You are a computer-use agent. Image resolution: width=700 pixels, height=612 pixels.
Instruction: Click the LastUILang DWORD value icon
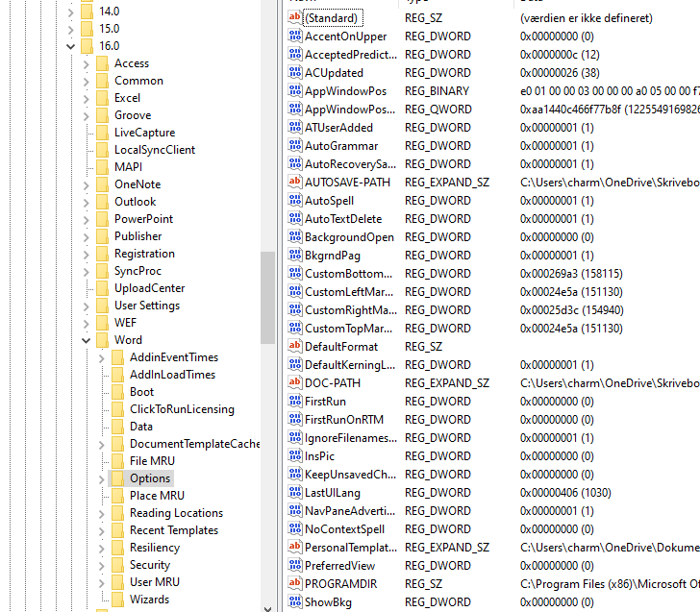point(294,492)
